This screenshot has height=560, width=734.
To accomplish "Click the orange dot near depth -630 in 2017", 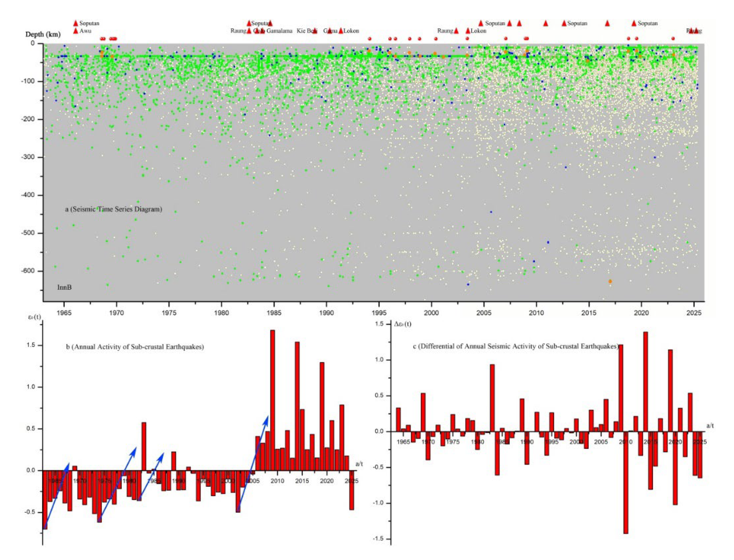I will pyautogui.click(x=610, y=282).
